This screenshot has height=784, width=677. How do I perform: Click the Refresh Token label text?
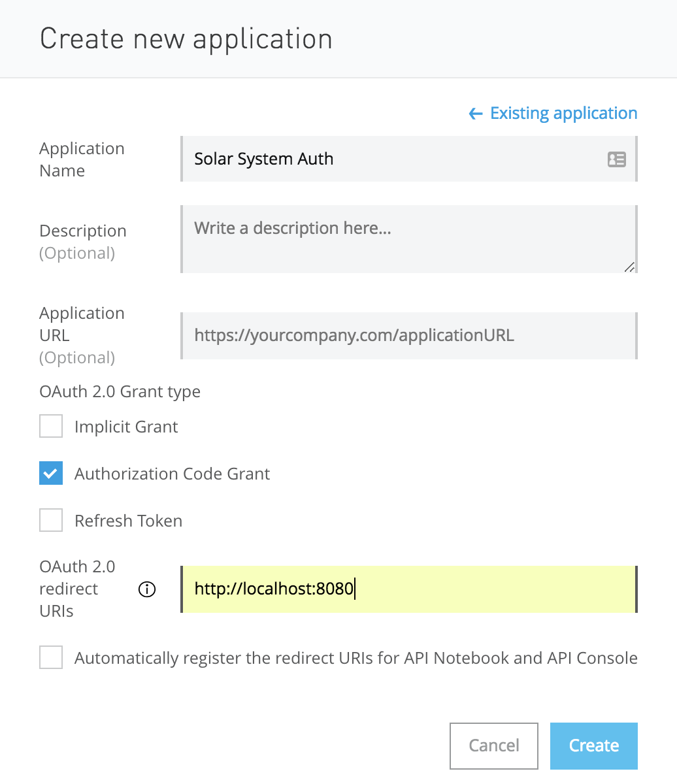pyautogui.click(x=128, y=521)
